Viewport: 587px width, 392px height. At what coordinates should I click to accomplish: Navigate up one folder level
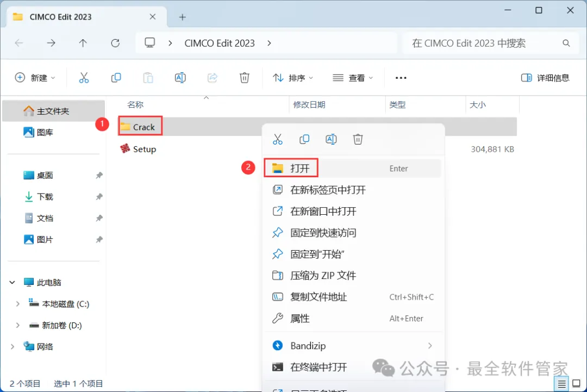[83, 43]
